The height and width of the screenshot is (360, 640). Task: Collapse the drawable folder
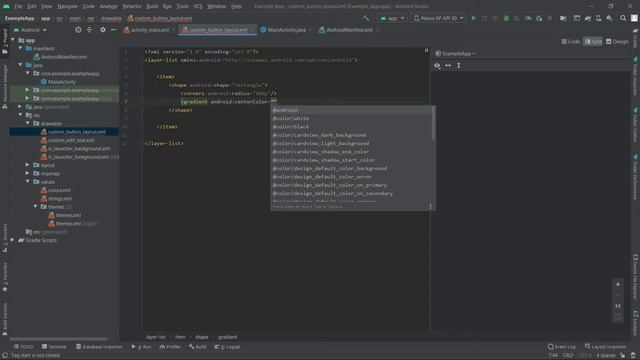tap(28, 123)
